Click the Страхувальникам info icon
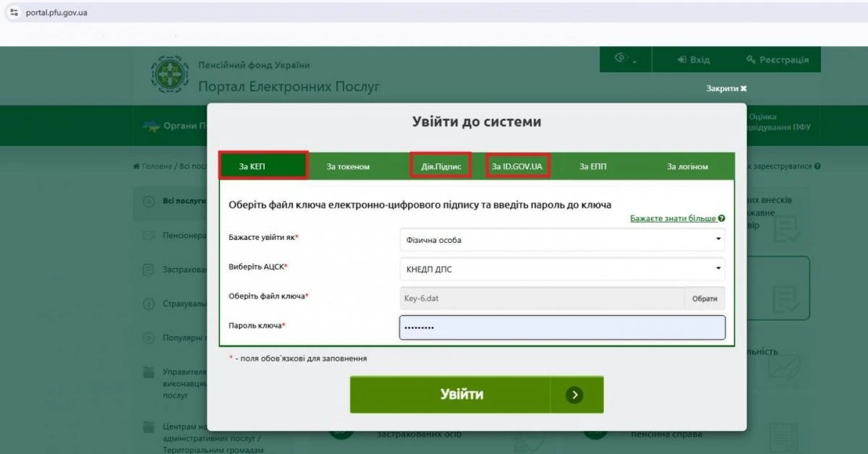The height and width of the screenshot is (454, 868). pyautogui.click(x=150, y=303)
